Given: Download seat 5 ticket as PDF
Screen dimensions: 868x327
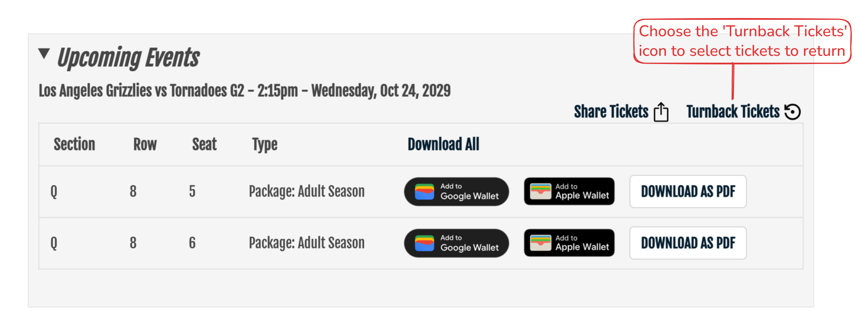Looking at the screenshot, I should [x=688, y=192].
